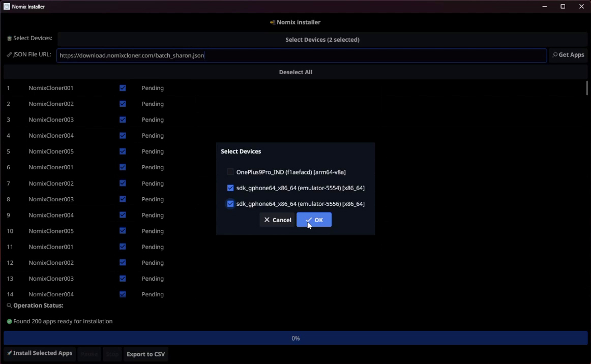This screenshot has width=591, height=364.
Task: Click the Nomix Installer title bar app icon
Action: coord(7,7)
